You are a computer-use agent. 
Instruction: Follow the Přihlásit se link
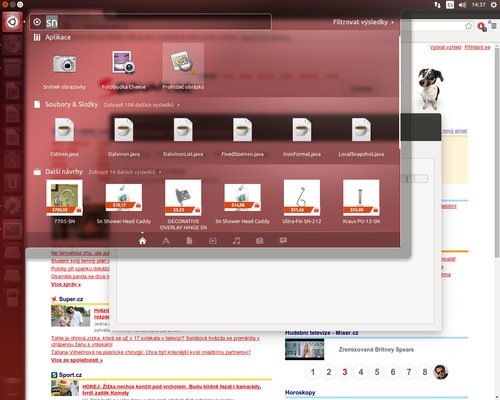pyautogui.click(x=477, y=47)
